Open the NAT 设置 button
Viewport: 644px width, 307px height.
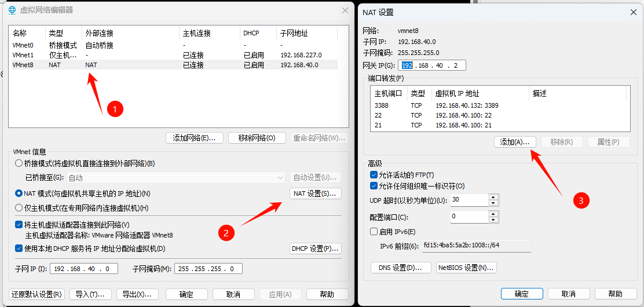[315, 193]
